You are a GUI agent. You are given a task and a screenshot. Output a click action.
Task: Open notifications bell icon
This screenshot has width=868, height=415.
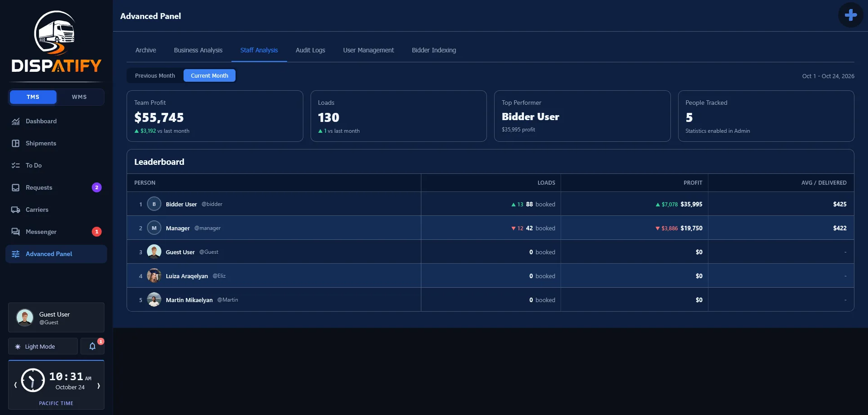tap(92, 346)
